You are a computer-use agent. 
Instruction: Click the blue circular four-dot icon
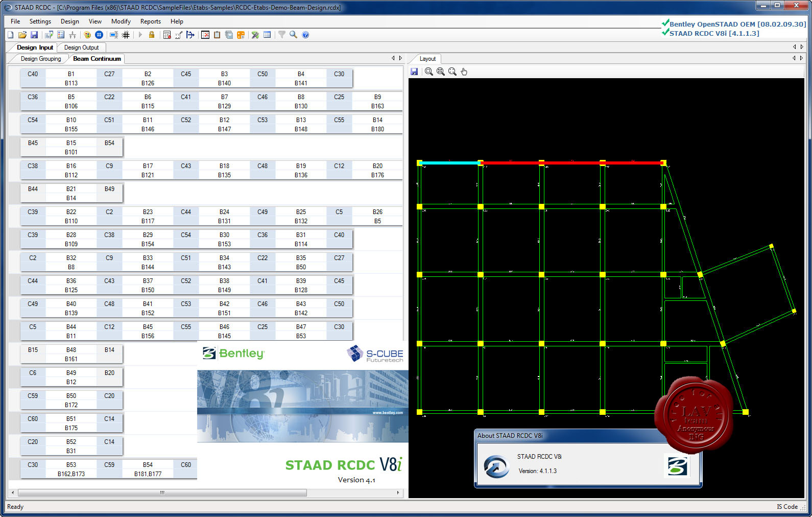(99, 35)
